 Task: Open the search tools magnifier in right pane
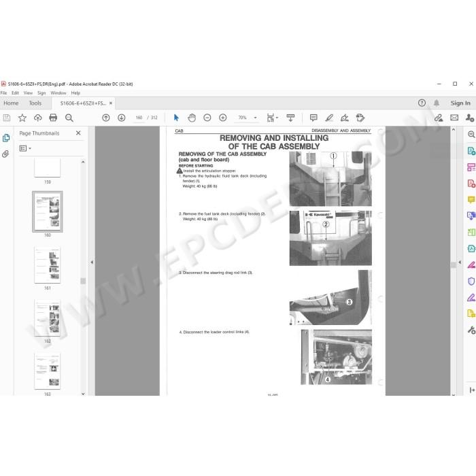point(471,134)
